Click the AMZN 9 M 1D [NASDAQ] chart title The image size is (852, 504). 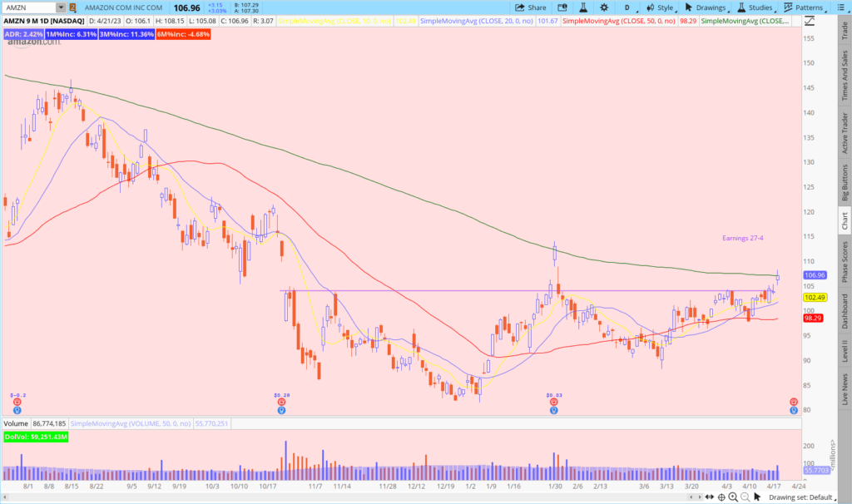click(x=44, y=21)
